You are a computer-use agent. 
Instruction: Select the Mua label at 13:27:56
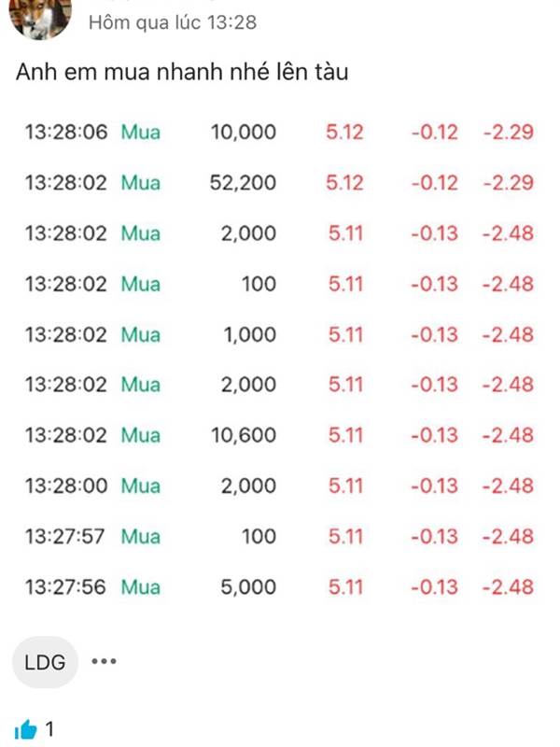[141, 587]
